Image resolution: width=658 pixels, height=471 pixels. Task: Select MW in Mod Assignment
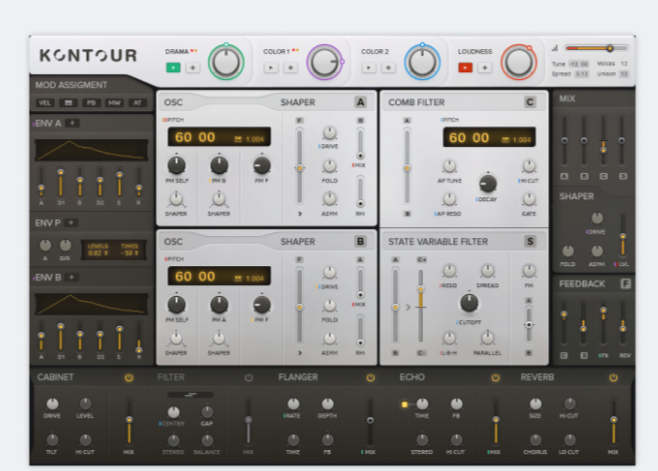pos(114,103)
